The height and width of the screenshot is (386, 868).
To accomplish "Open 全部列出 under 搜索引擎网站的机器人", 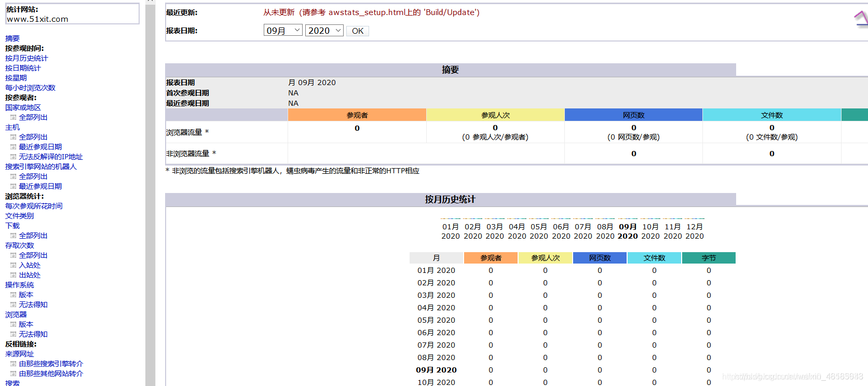I will [x=33, y=176].
